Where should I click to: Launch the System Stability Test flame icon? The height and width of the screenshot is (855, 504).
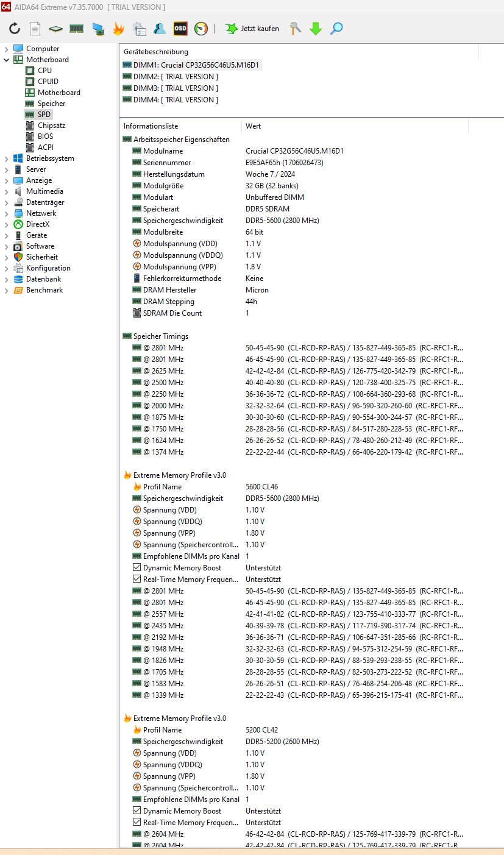click(118, 29)
